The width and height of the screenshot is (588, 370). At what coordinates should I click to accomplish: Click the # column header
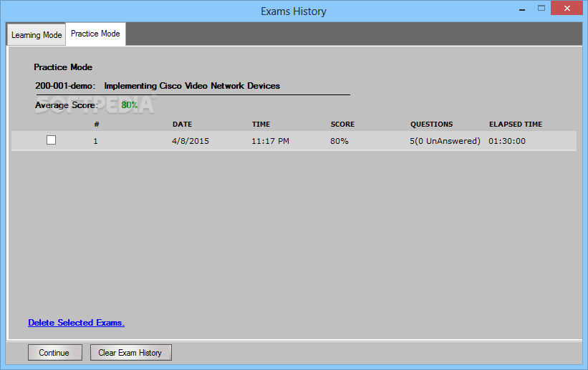point(97,124)
